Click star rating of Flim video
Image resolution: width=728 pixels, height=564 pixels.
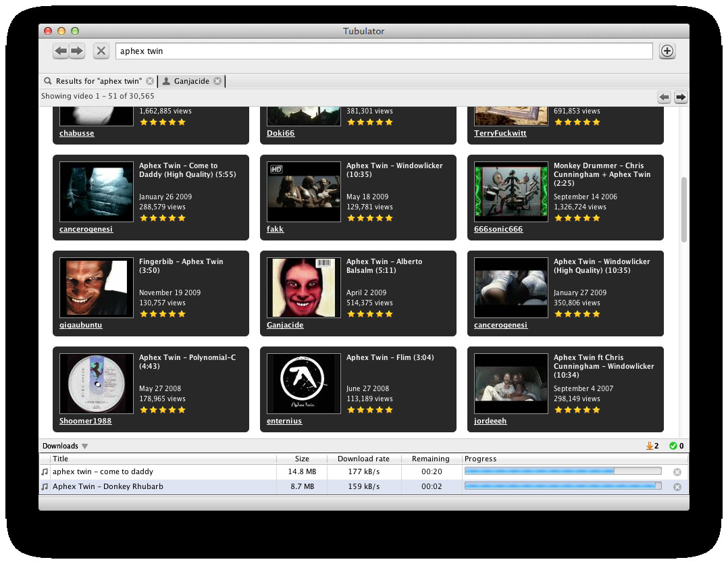coord(370,410)
